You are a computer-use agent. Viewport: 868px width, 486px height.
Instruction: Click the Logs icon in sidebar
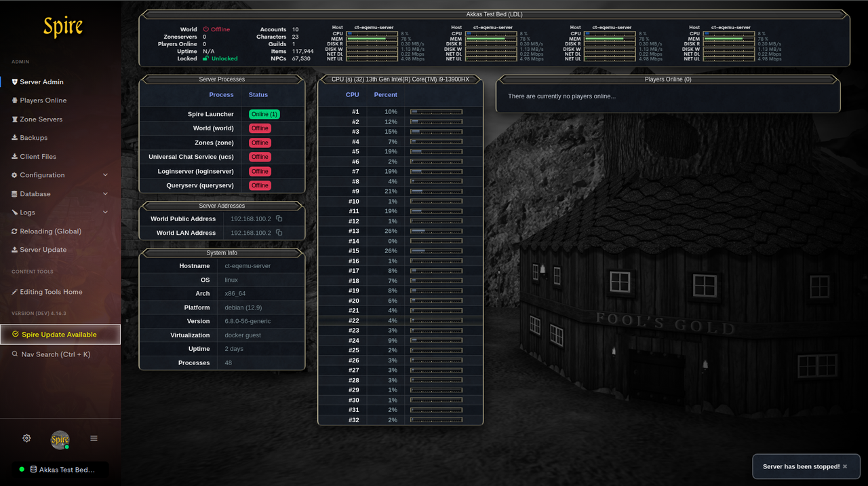click(x=14, y=212)
